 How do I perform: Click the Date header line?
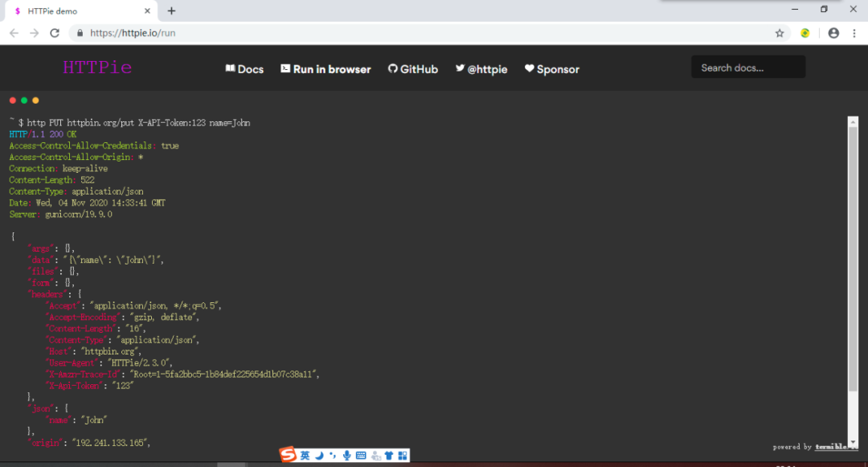[88, 203]
